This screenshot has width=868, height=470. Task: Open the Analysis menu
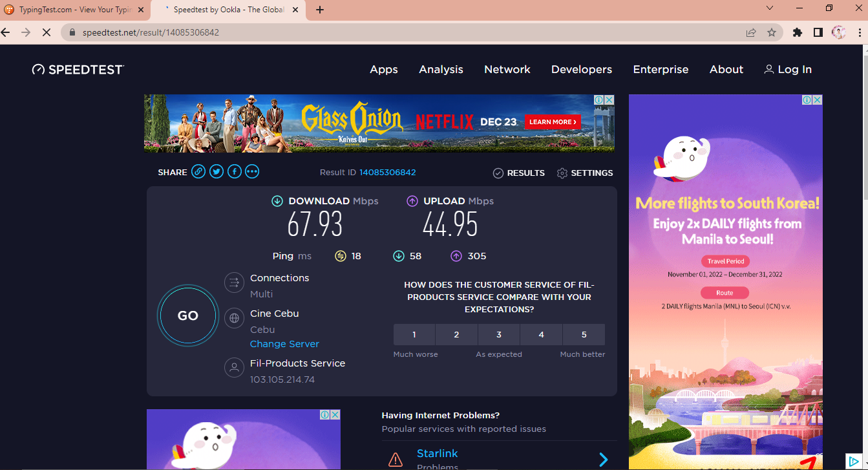441,69
